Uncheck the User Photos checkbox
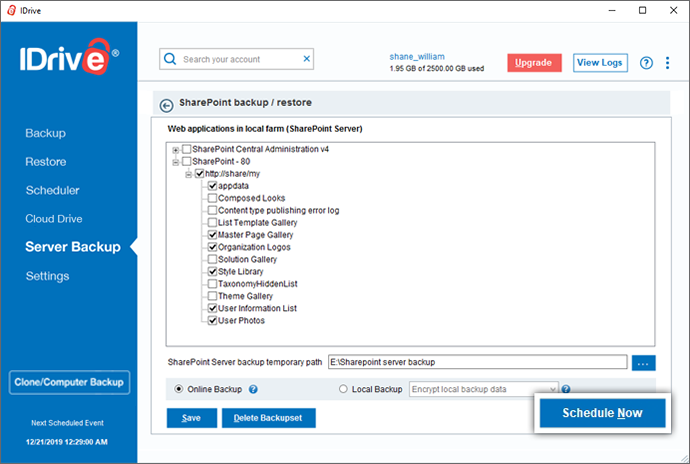The height and width of the screenshot is (464, 690). tap(212, 320)
